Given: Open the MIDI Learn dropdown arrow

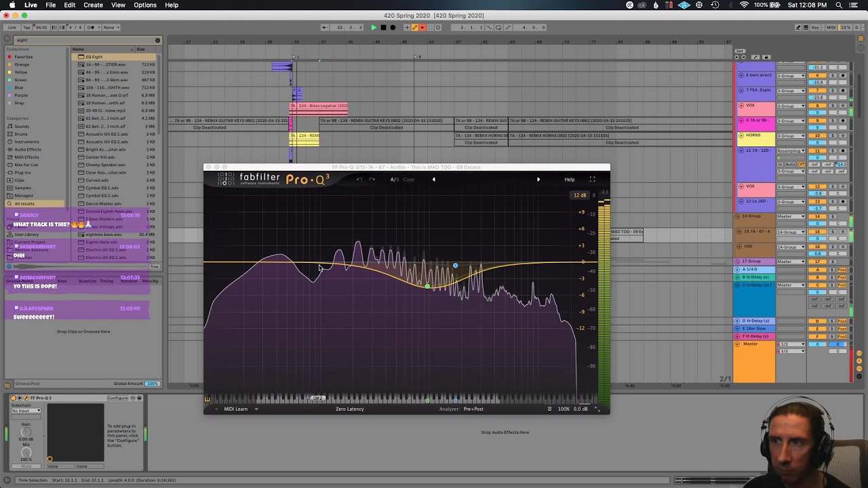Looking at the screenshot, I should (x=256, y=409).
